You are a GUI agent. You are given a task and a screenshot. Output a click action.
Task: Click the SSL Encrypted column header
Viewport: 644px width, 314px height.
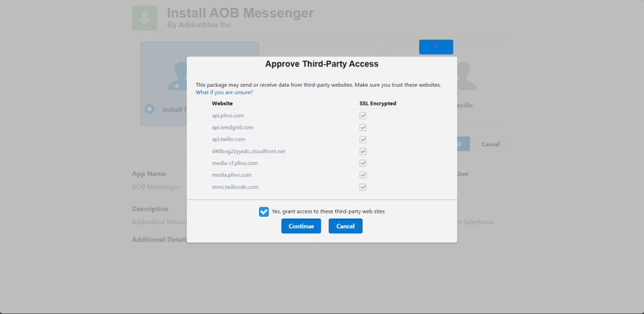click(373, 103)
